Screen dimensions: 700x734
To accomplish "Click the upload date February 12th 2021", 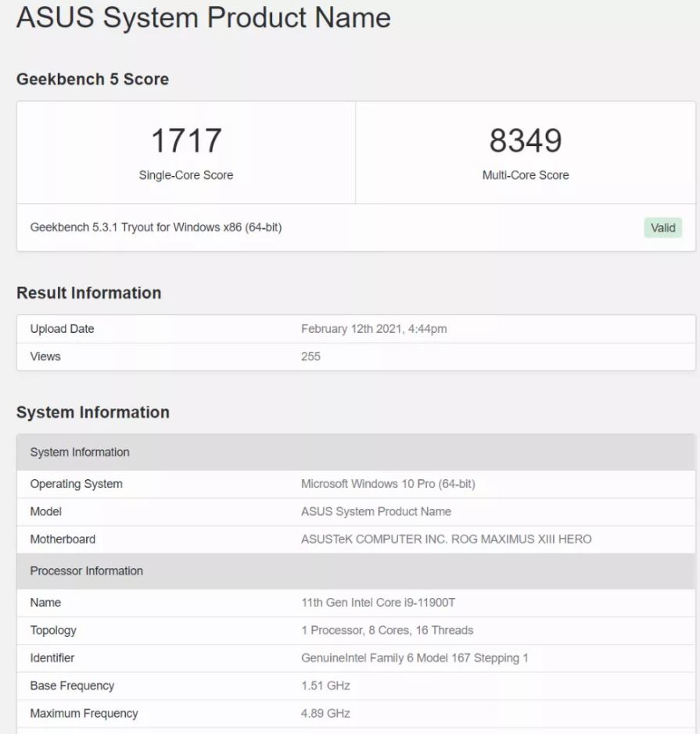I will [374, 329].
